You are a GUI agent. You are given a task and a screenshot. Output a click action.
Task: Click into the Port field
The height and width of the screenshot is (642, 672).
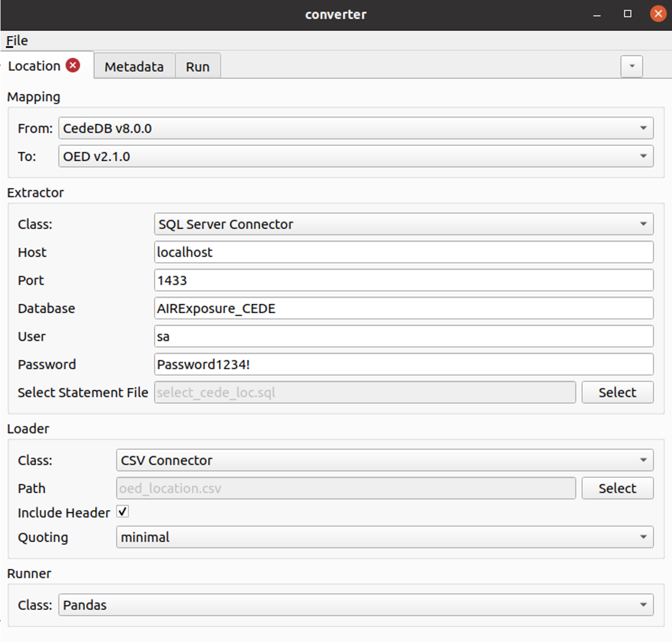pyautogui.click(x=404, y=280)
